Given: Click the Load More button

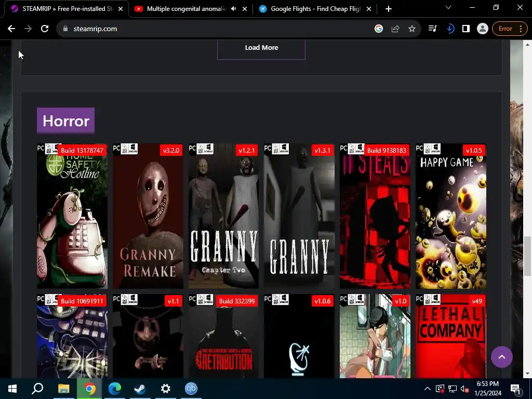Looking at the screenshot, I should pos(261,48).
